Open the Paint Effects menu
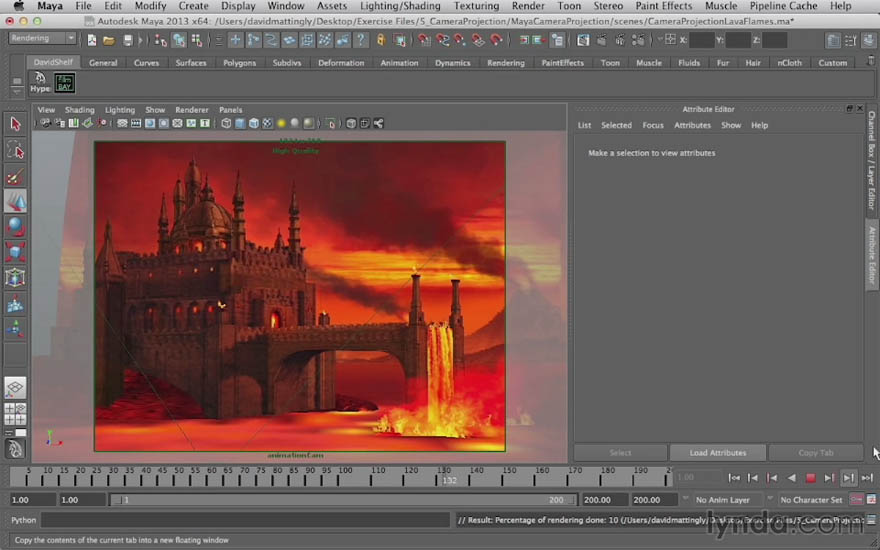 click(664, 6)
